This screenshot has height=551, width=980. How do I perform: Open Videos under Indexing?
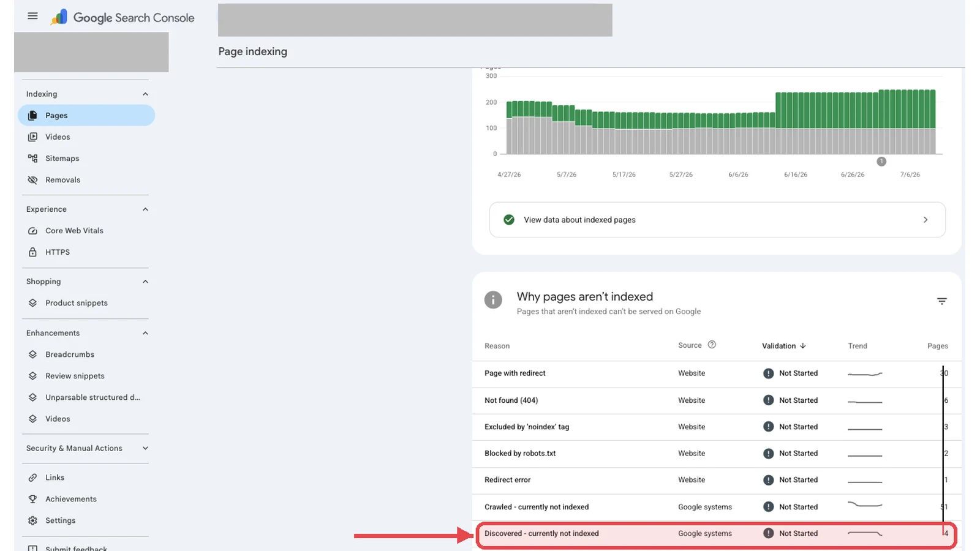86,137
